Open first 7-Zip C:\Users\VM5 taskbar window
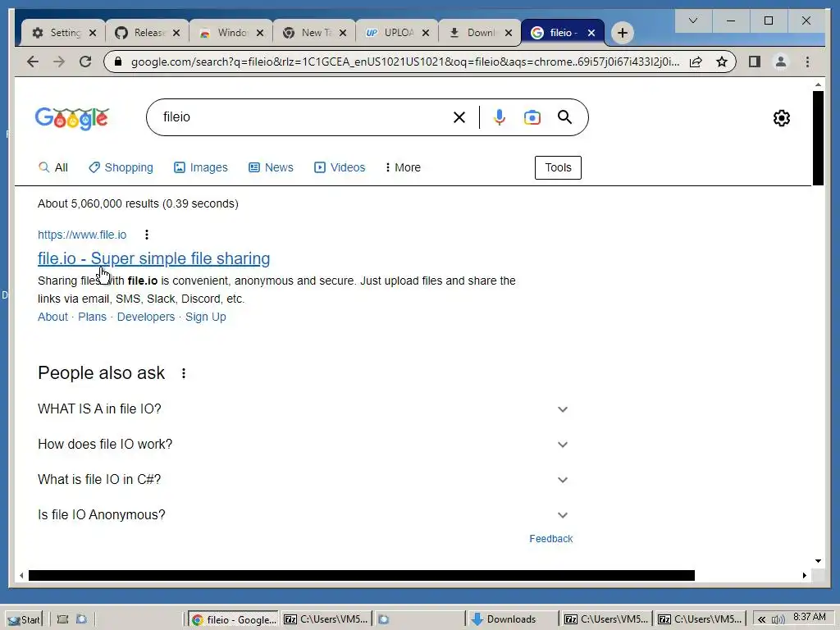Viewport: 840px width, 630px height. pos(326,620)
